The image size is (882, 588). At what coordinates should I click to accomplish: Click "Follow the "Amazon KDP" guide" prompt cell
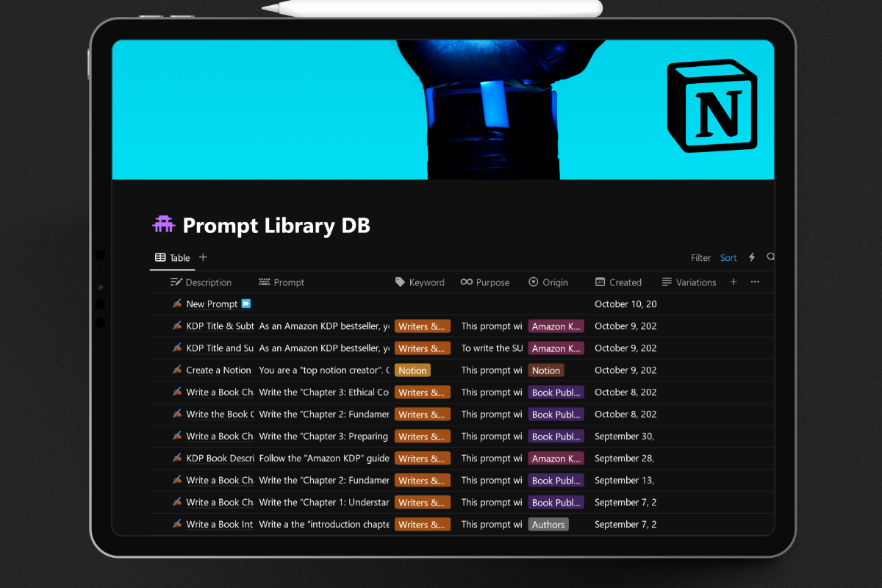click(324, 459)
